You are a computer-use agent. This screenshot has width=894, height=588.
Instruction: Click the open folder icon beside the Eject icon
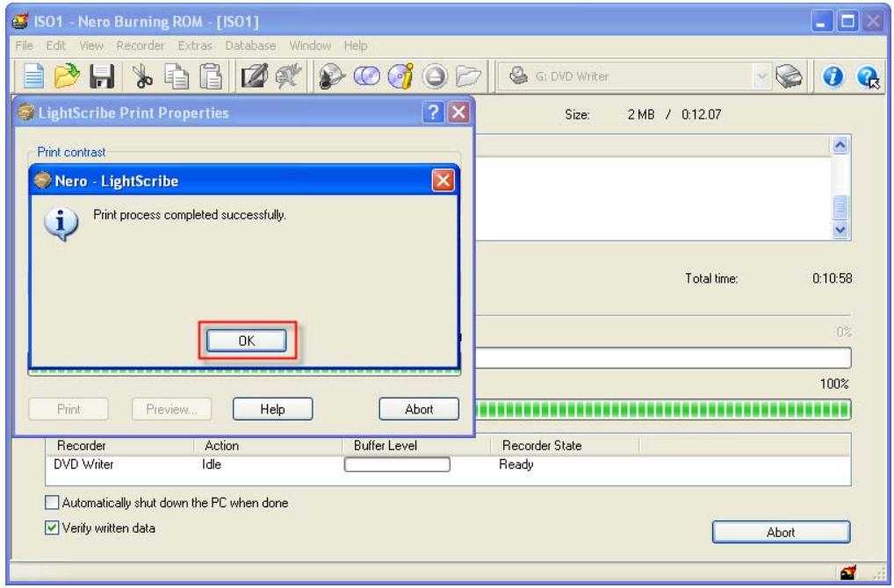[469, 75]
